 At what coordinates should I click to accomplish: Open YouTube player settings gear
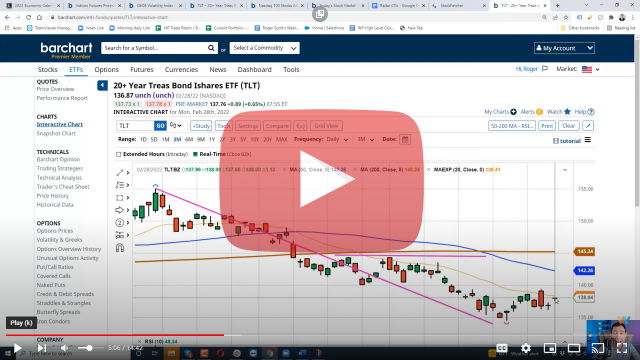[526, 348]
